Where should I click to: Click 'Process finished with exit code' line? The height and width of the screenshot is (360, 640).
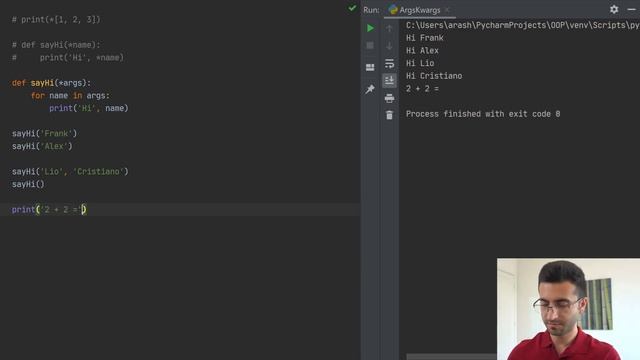coord(483,114)
